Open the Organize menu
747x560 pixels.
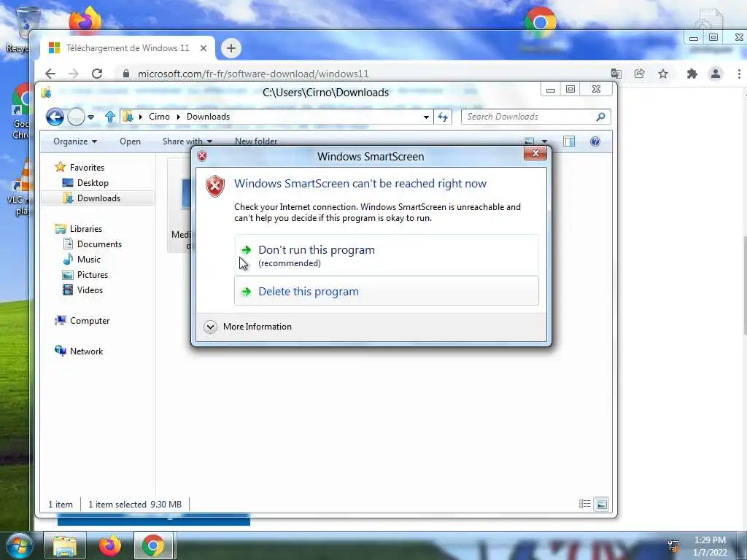pos(75,141)
